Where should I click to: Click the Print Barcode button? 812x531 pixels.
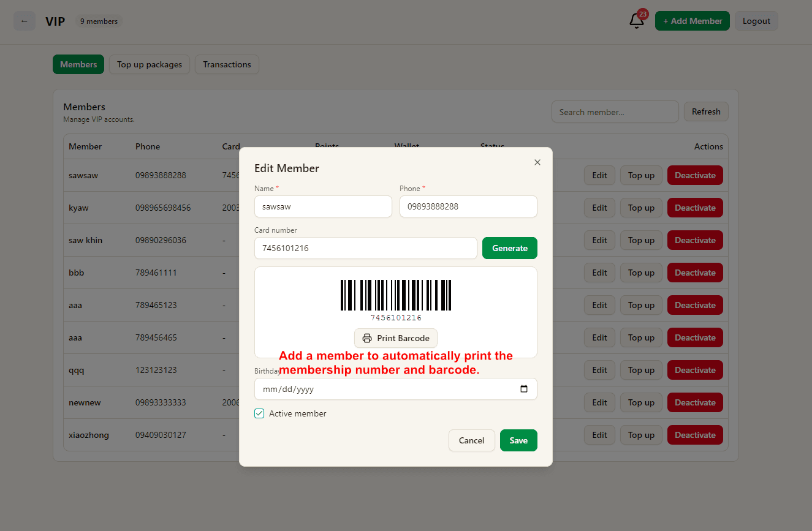coord(396,338)
